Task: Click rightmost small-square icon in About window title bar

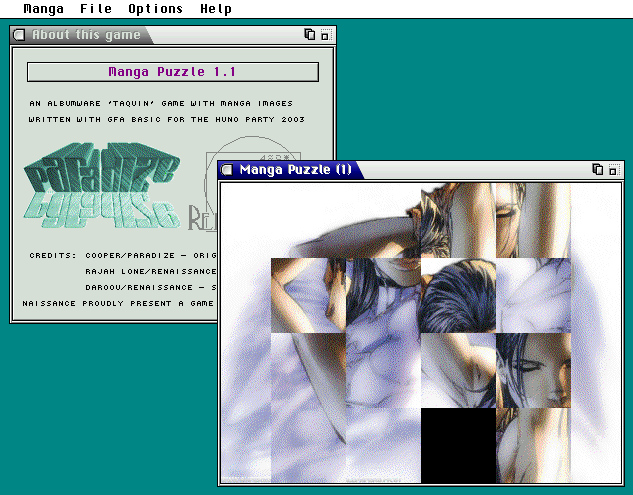Action: (325, 35)
